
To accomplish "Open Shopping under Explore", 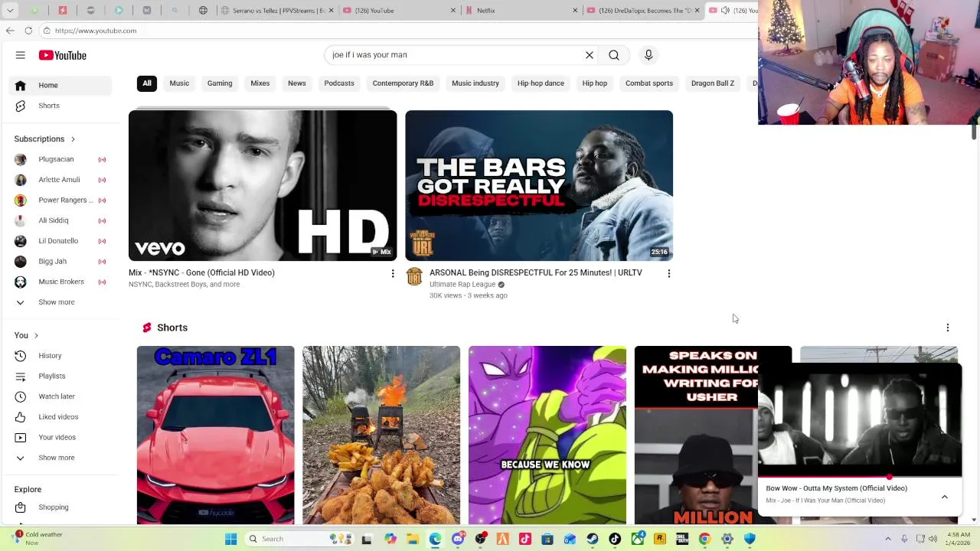I will [61, 507].
